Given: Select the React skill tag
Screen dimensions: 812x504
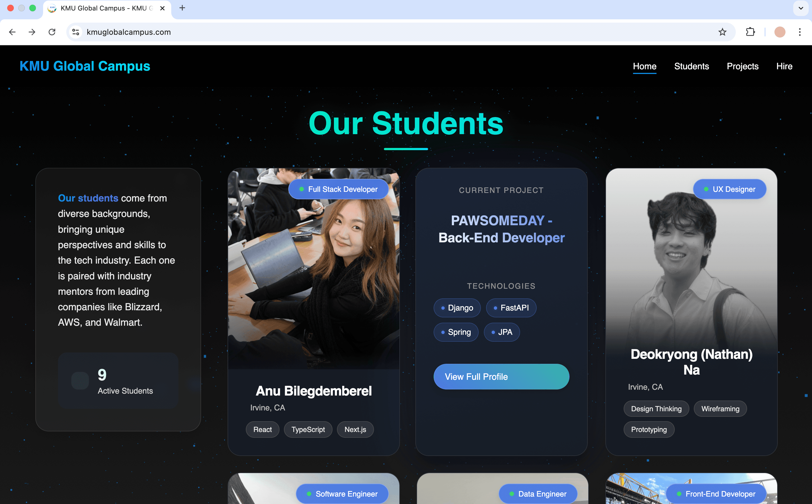Looking at the screenshot, I should pos(262,430).
